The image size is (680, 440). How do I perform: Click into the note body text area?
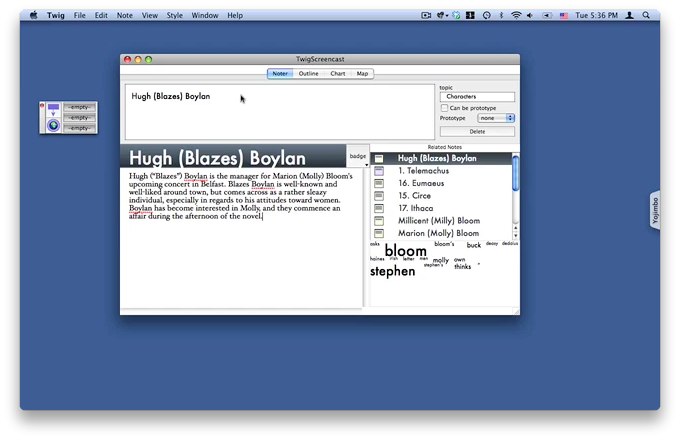242,238
